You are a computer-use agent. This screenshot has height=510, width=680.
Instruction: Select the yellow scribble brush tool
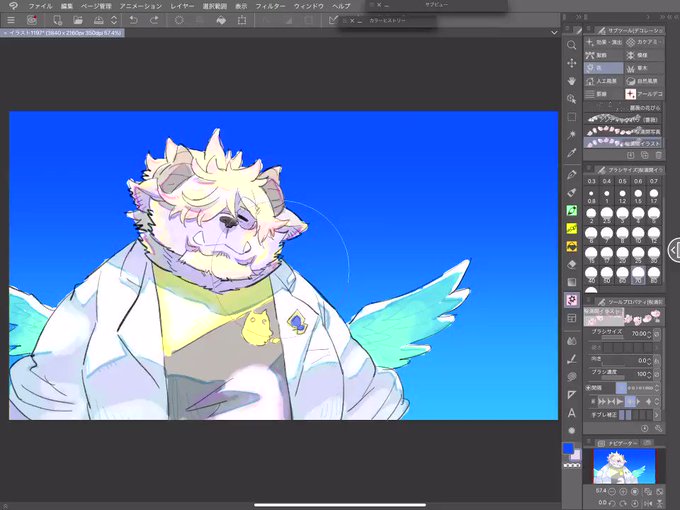pos(572,229)
